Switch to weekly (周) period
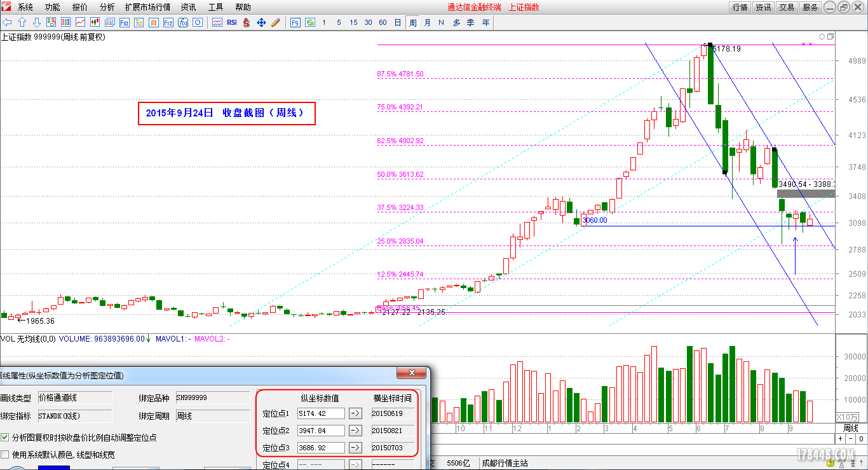Screen dimensions: 868x470 (x=412, y=22)
